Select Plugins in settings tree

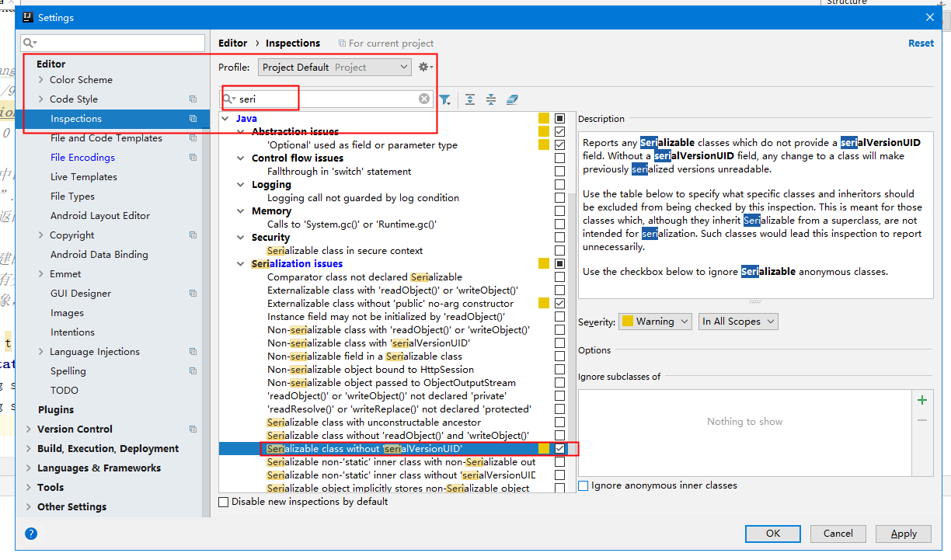pyautogui.click(x=56, y=410)
